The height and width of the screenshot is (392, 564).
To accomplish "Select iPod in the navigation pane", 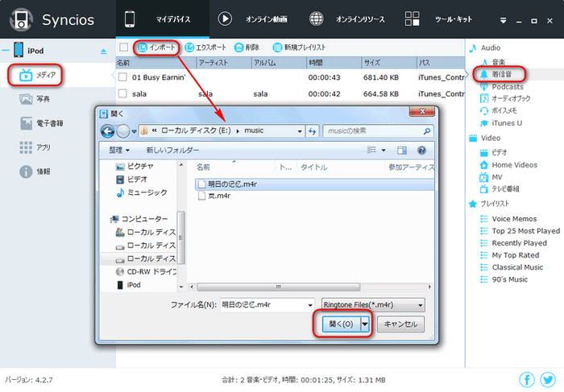I will point(128,285).
